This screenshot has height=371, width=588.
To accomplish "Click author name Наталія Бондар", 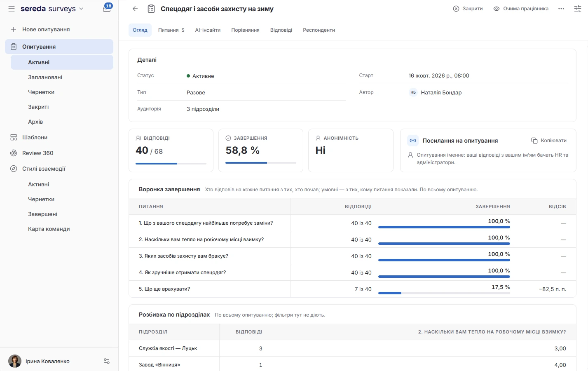I will [x=441, y=92].
